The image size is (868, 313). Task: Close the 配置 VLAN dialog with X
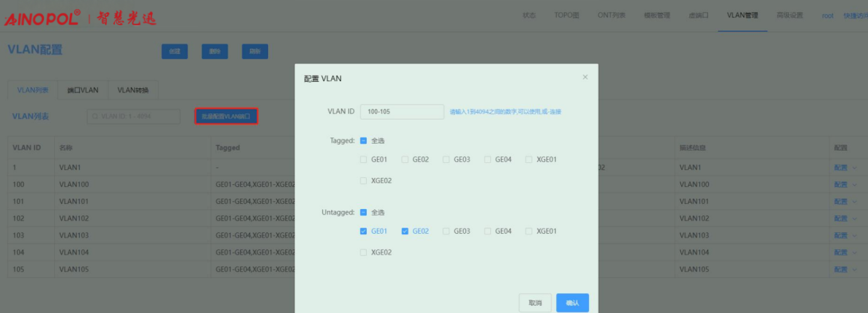(x=585, y=77)
